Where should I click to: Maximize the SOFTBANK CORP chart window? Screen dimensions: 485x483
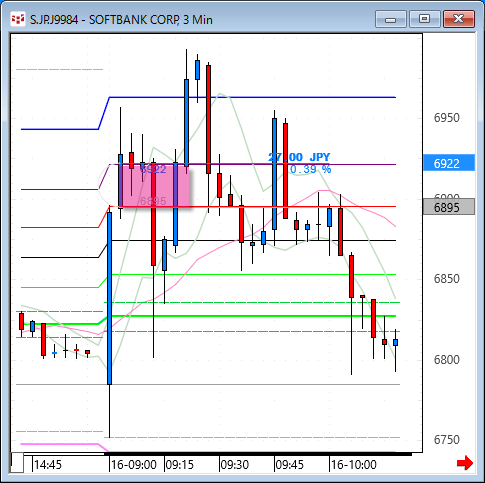(x=424, y=19)
